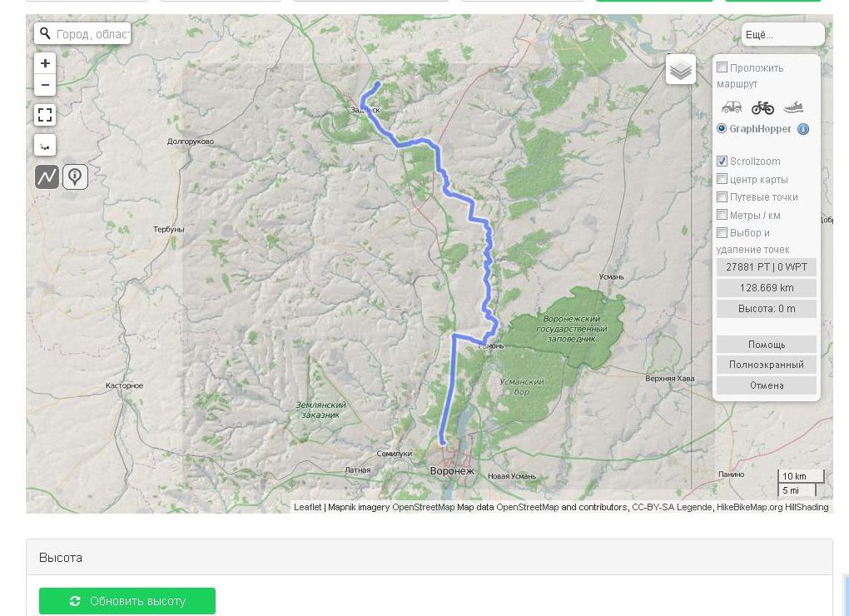Viewport: 849px width, 616px height.
Task: Open the map layers switcher
Action: click(681, 69)
